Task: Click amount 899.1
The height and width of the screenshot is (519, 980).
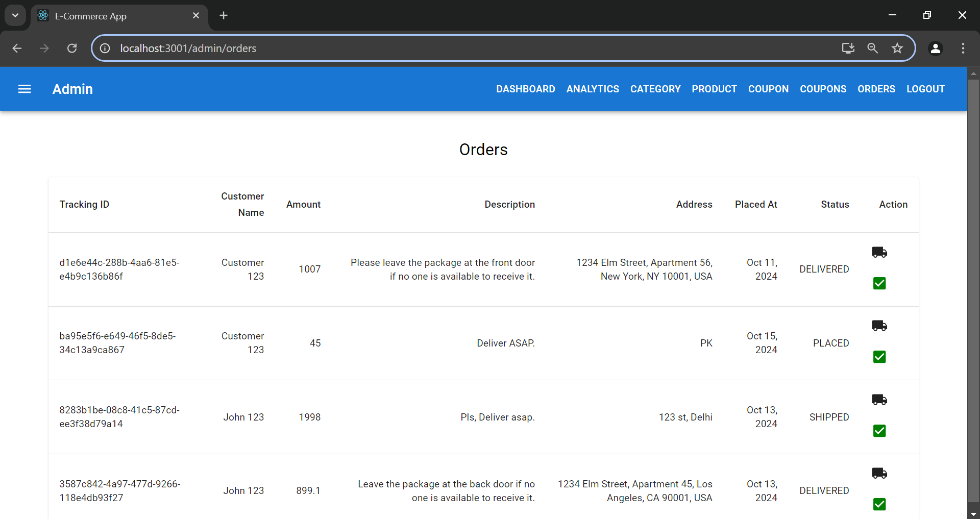Action: 308,490
